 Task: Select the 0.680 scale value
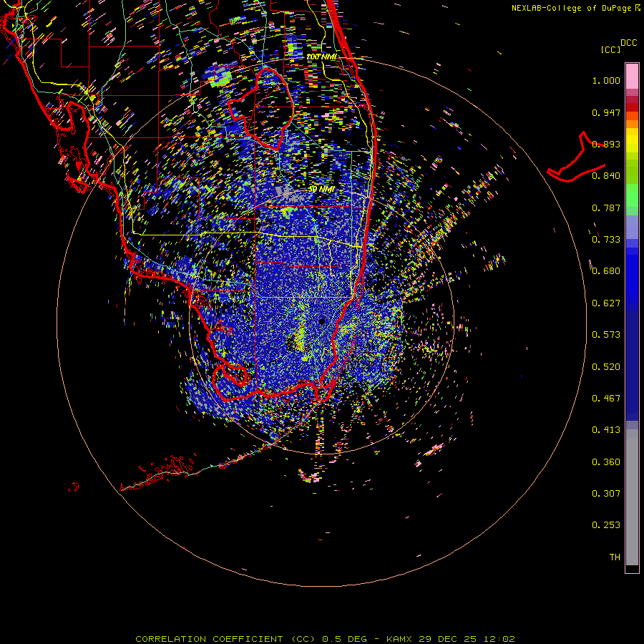(606, 271)
